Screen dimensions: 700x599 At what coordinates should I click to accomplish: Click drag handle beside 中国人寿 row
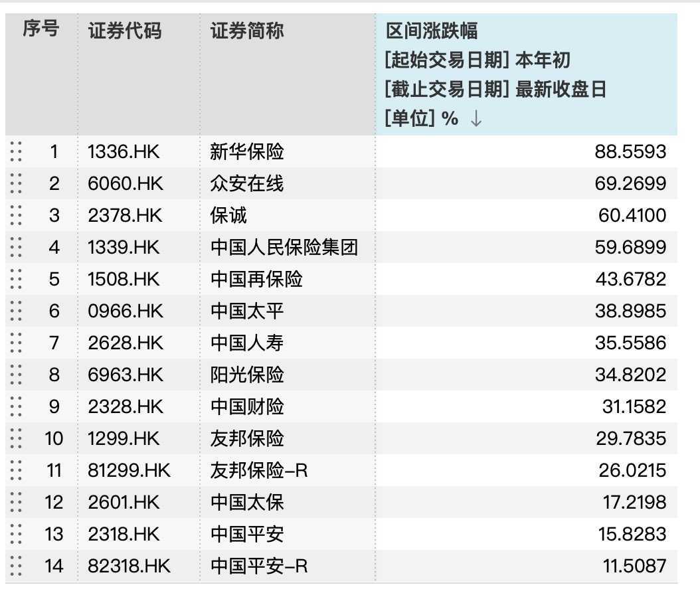click(17, 343)
